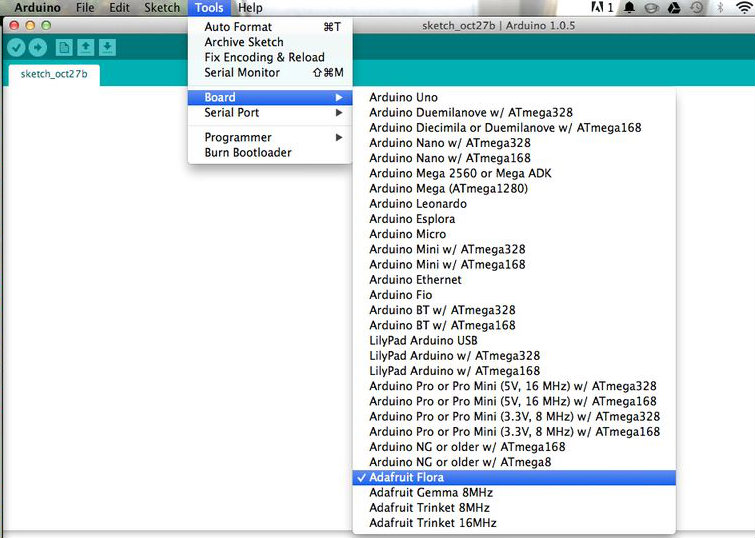The width and height of the screenshot is (755, 538).
Task: Select Fix Encoding & Reload
Action: point(270,57)
